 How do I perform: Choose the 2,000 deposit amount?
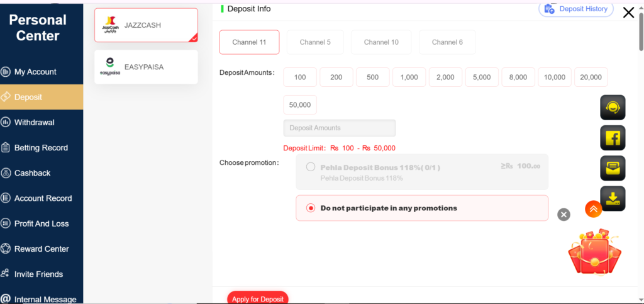(446, 77)
